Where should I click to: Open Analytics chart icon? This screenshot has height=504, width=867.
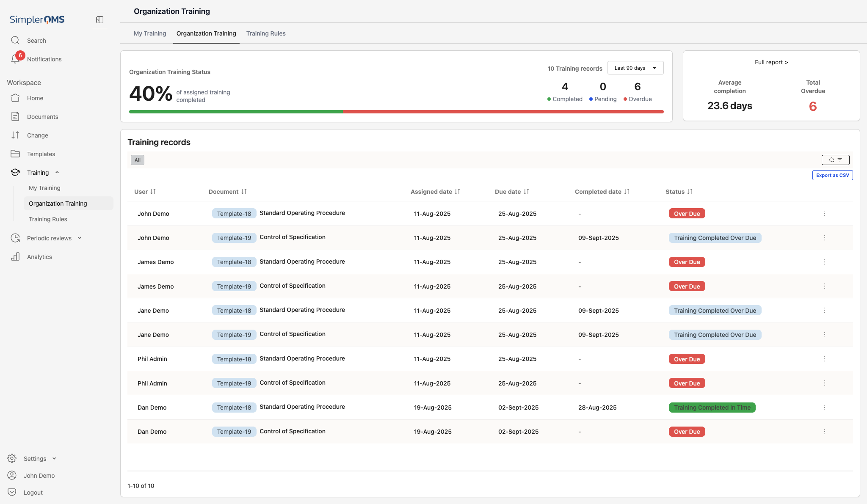pos(15,257)
